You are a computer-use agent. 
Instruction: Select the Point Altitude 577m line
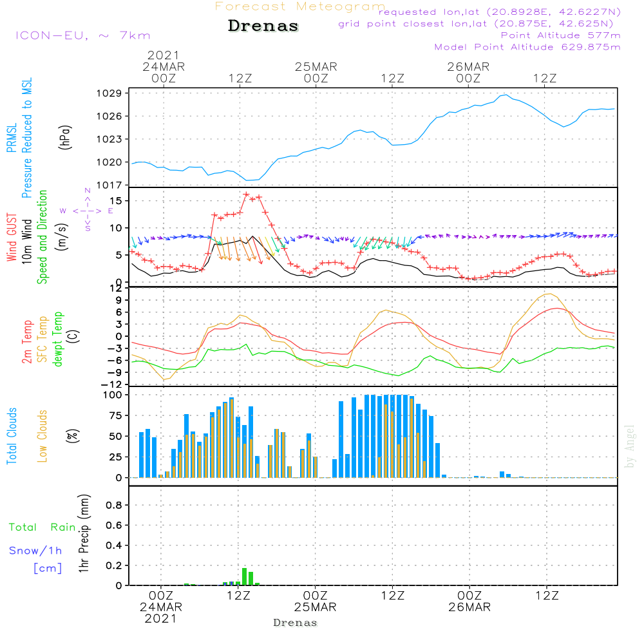click(x=560, y=35)
